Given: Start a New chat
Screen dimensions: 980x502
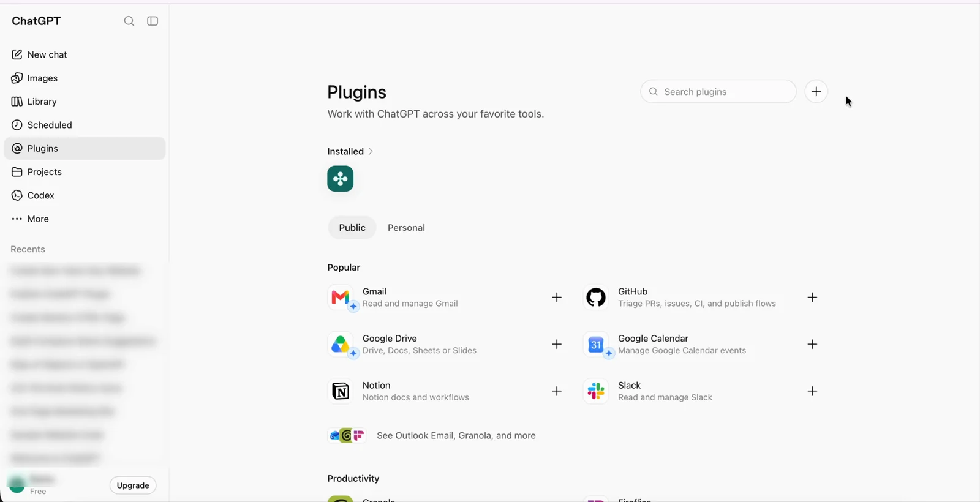Looking at the screenshot, I should 85,54.
